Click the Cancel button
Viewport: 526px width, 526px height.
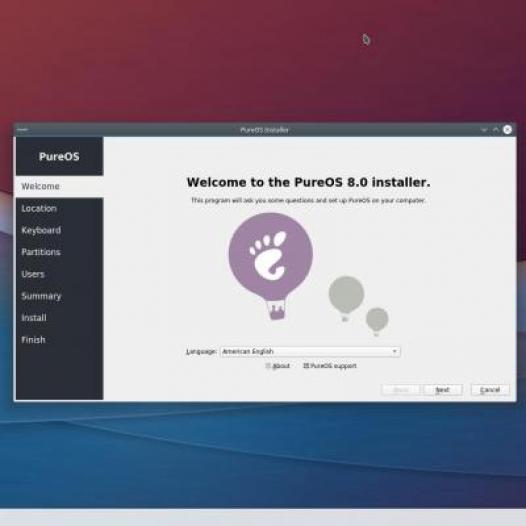(490, 390)
